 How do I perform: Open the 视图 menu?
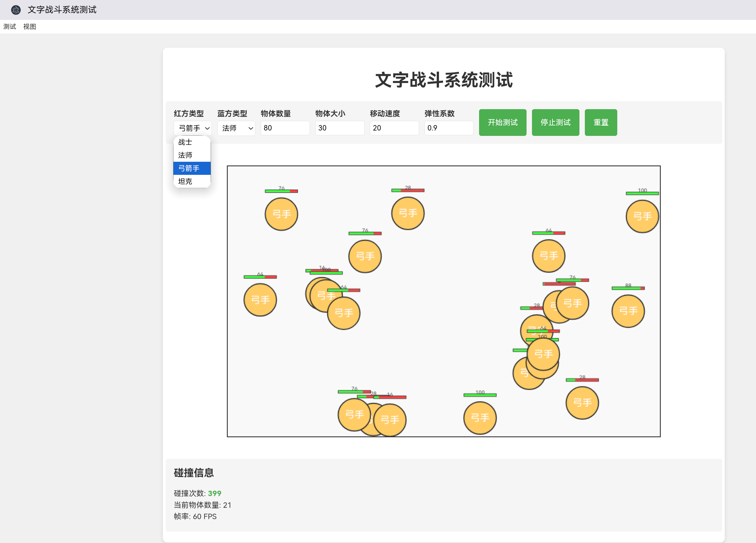pyautogui.click(x=30, y=26)
